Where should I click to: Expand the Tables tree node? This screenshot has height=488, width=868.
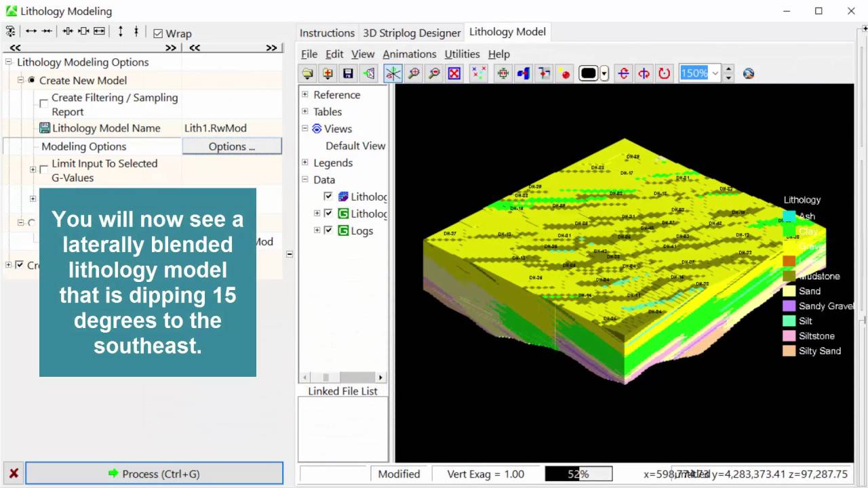(x=305, y=111)
